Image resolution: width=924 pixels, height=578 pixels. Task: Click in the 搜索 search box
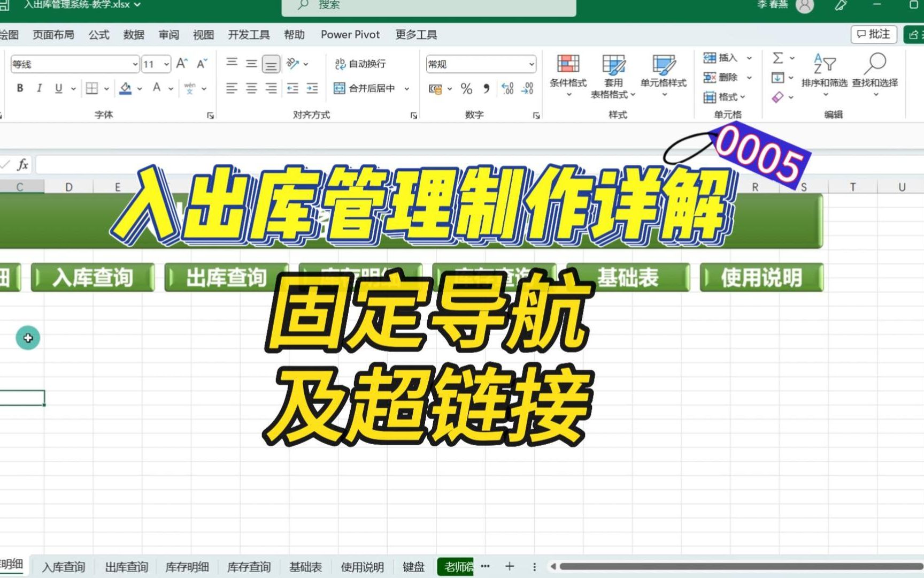[429, 5]
